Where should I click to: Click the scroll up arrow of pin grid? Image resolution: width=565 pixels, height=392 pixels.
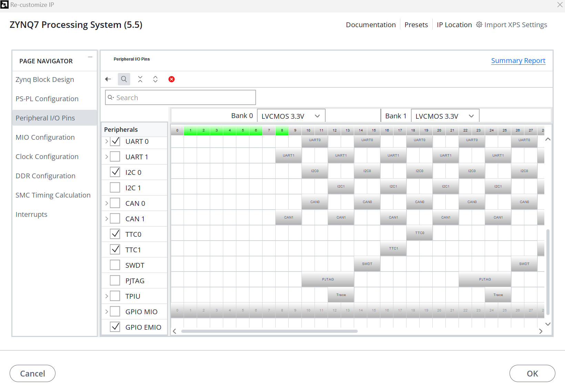[548, 139]
